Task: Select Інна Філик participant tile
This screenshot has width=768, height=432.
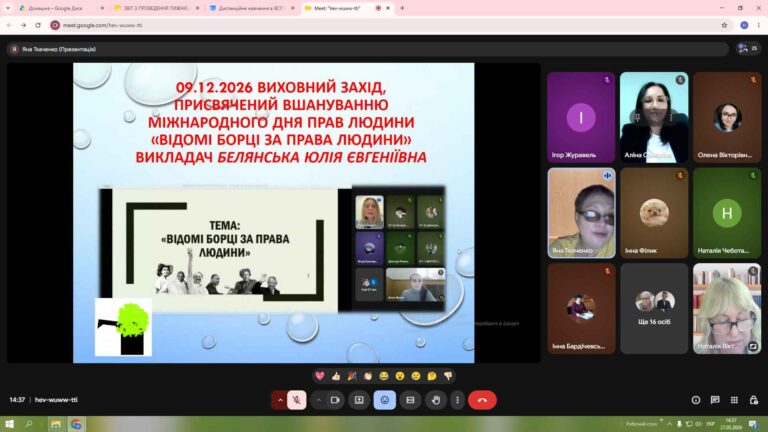Action: coord(654,213)
